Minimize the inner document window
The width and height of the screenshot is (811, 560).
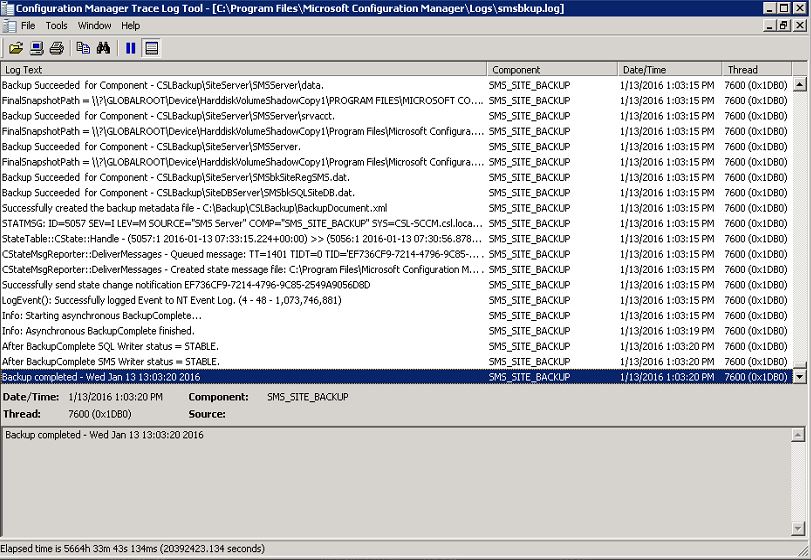click(770, 25)
